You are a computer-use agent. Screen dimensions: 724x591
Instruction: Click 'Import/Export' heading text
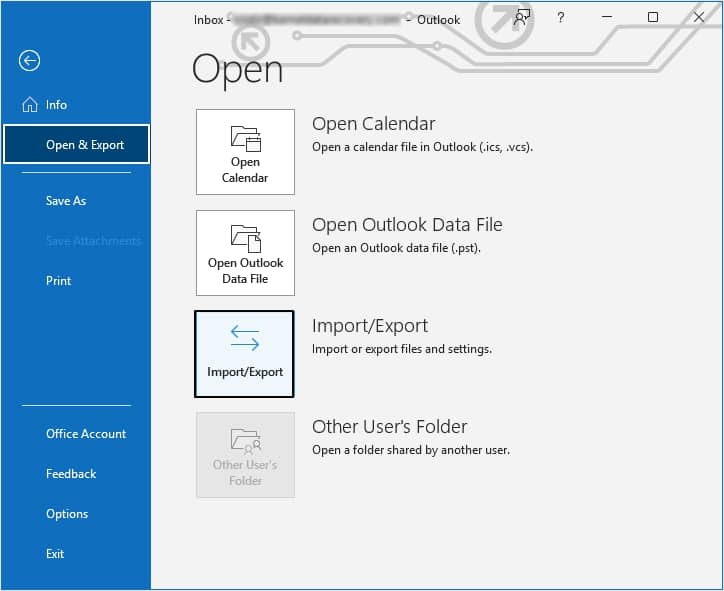[370, 326]
